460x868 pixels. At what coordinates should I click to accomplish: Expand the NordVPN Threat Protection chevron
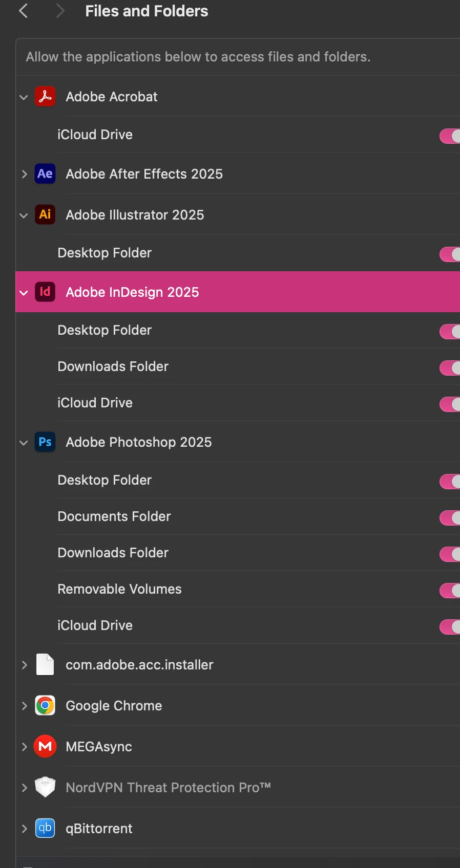pyautogui.click(x=24, y=788)
